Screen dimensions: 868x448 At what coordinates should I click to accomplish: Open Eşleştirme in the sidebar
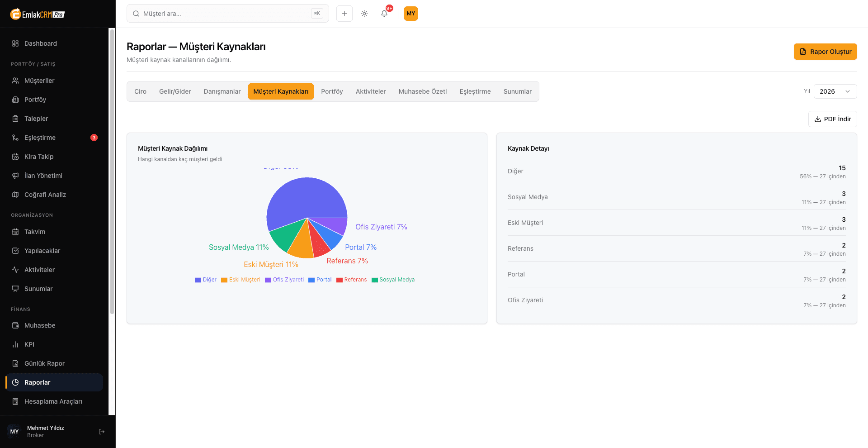(54, 138)
